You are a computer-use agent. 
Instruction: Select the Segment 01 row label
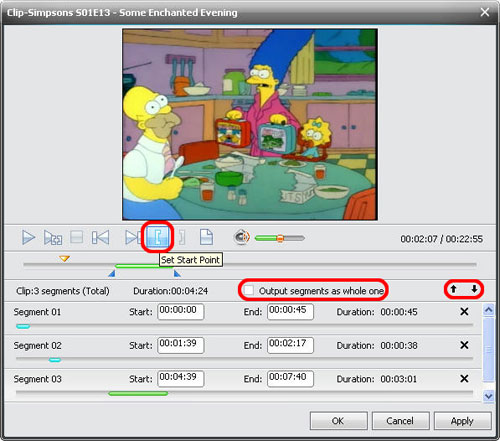tap(37, 312)
